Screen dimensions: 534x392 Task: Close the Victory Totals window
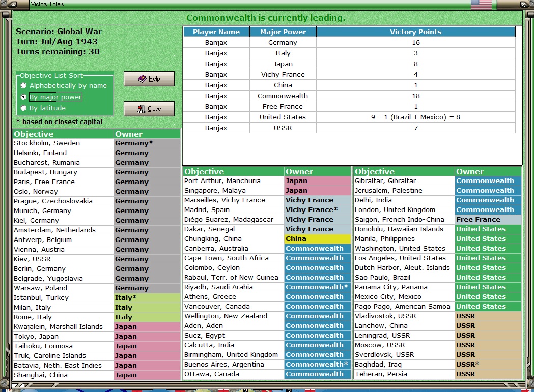[x=149, y=108]
